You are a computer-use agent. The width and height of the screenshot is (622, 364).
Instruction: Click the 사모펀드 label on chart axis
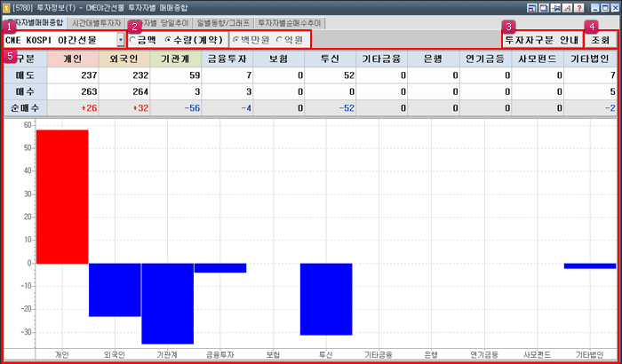coord(537,354)
